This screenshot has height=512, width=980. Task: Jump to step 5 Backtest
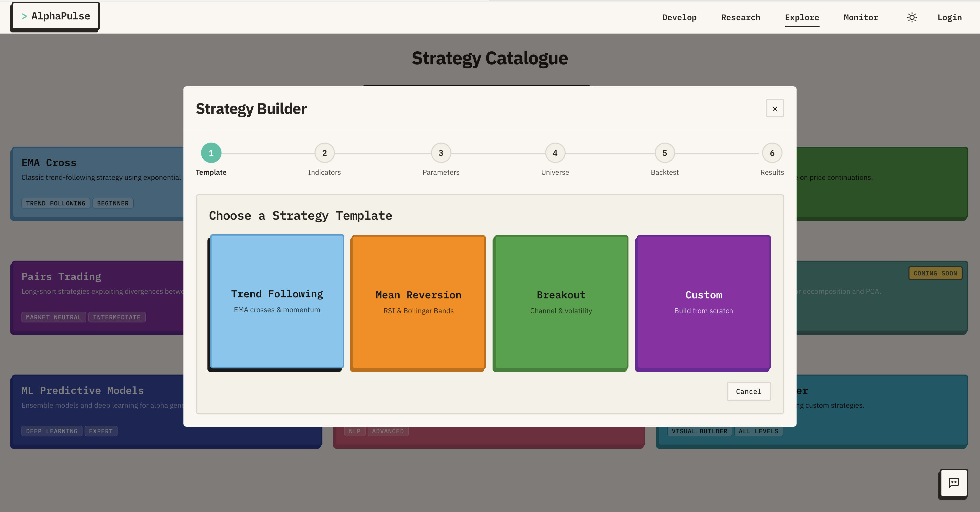coord(664,153)
